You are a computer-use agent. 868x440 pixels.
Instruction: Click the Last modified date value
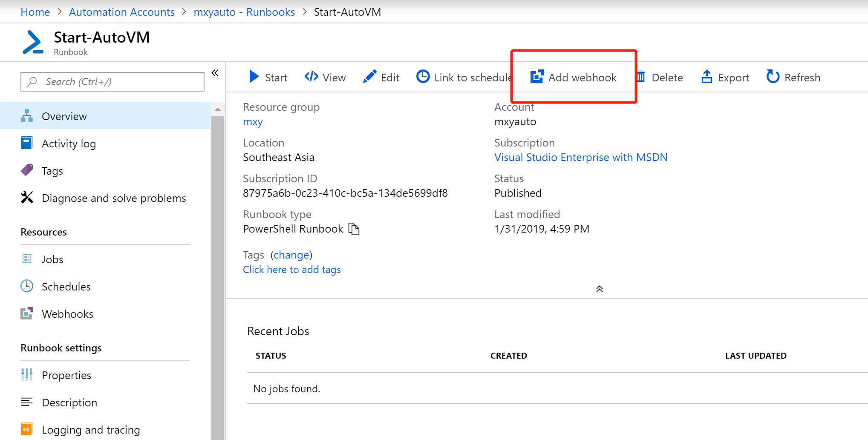click(542, 229)
